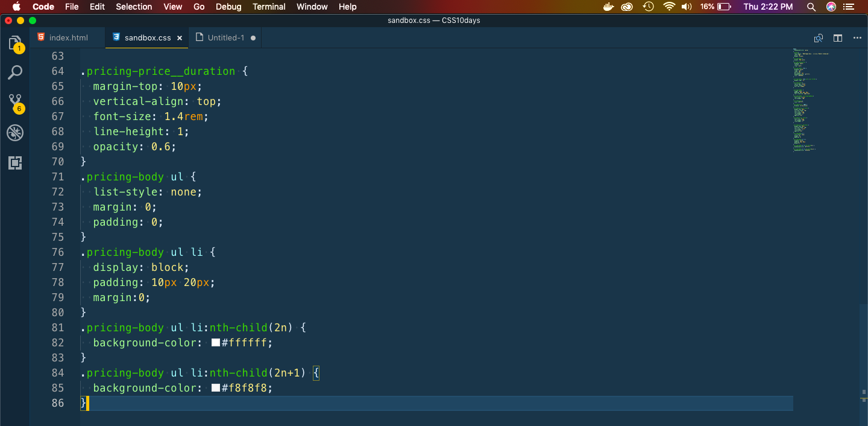Click the 'opacity' property on line 69
This screenshot has width=868, height=426.
pyautogui.click(x=116, y=147)
